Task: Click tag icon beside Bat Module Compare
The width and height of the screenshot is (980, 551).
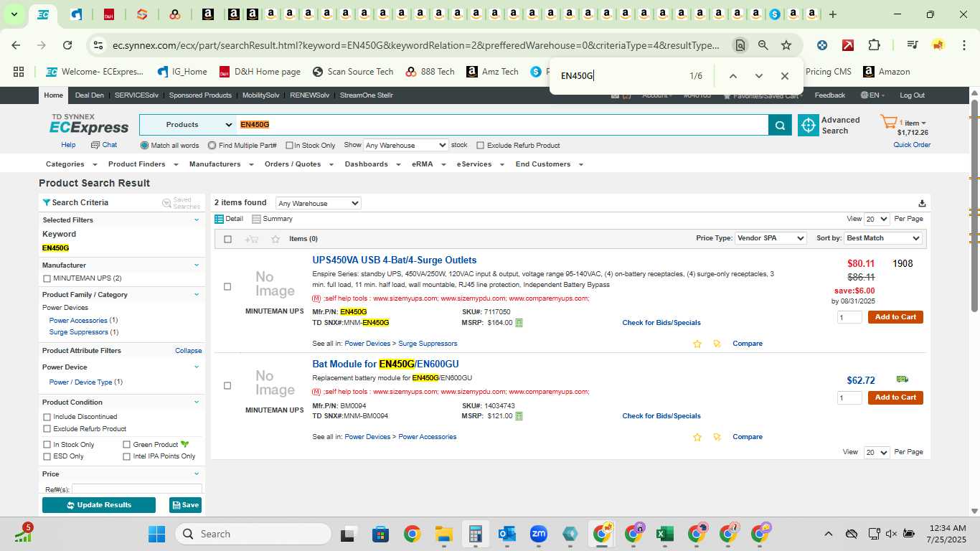Action: pyautogui.click(x=717, y=437)
